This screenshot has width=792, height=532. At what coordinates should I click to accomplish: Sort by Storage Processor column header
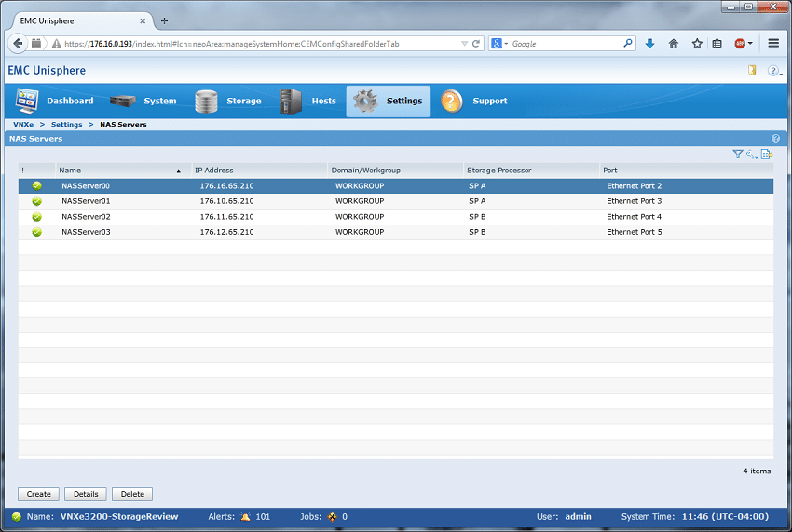(531, 171)
